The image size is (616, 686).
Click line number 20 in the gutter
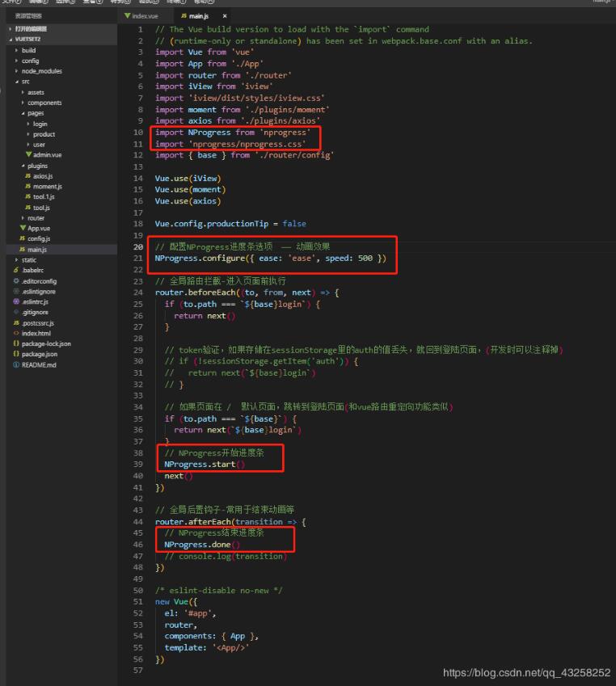138,246
